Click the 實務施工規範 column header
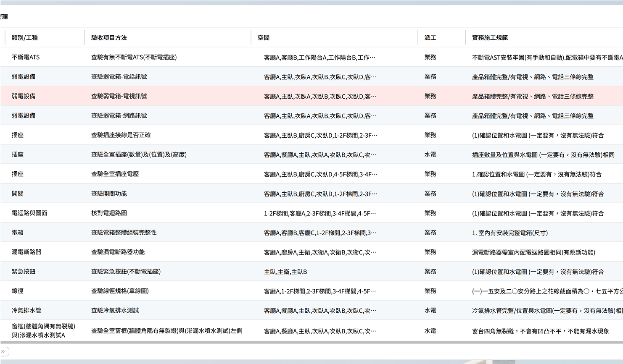Viewport: 623px width, 364px height. (x=490, y=38)
